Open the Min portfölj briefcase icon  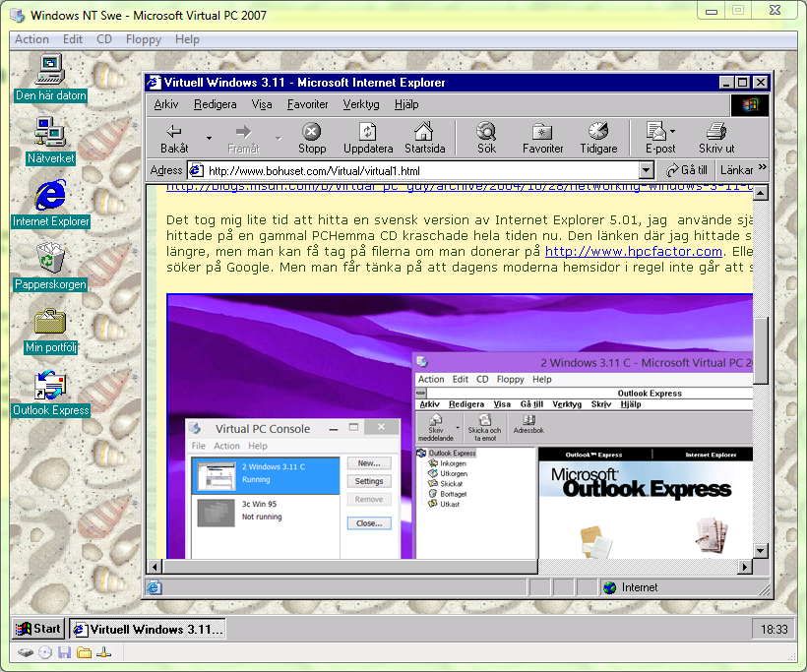(x=50, y=330)
